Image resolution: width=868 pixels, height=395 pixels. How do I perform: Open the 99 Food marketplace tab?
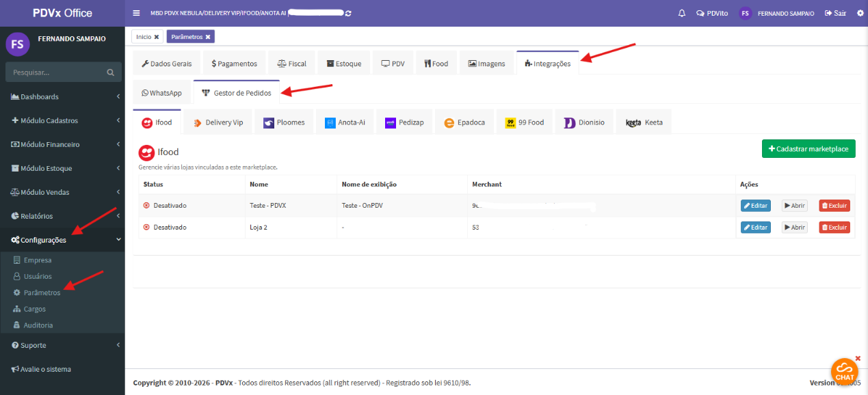(x=525, y=122)
